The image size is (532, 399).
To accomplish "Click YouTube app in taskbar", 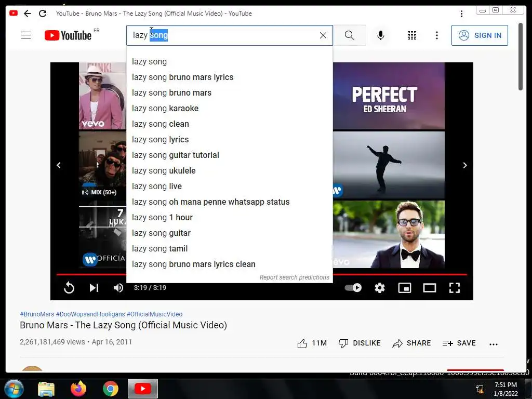I will pyautogui.click(x=142, y=389).
